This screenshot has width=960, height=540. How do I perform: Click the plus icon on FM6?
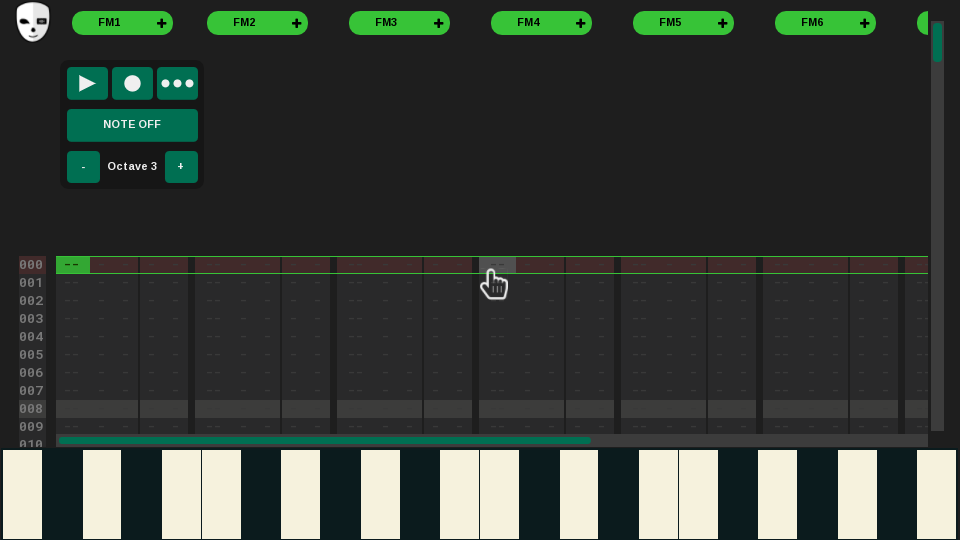(x=864, y=23)
